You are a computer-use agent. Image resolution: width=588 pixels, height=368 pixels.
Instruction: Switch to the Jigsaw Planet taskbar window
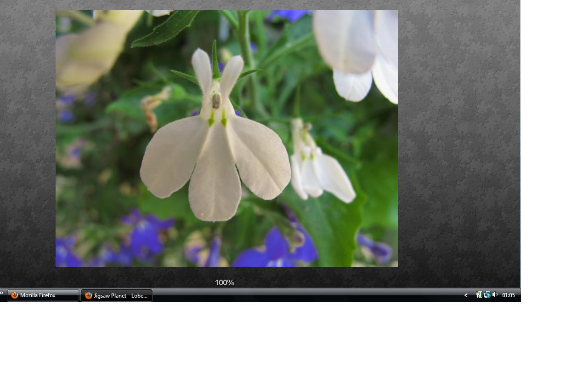[x=117, y=295]
